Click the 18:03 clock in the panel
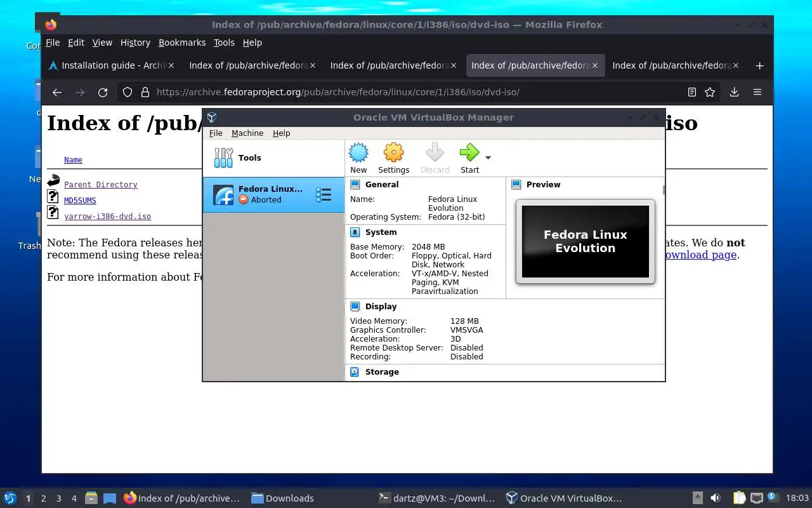The height and width of the screenshot is (508, 812). [x=797, y=498]
